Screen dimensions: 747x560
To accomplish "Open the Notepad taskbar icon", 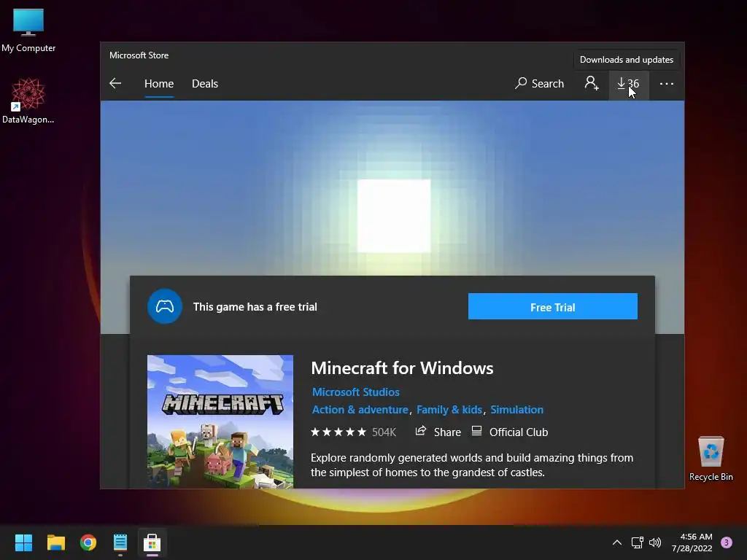I will (120, 542).
